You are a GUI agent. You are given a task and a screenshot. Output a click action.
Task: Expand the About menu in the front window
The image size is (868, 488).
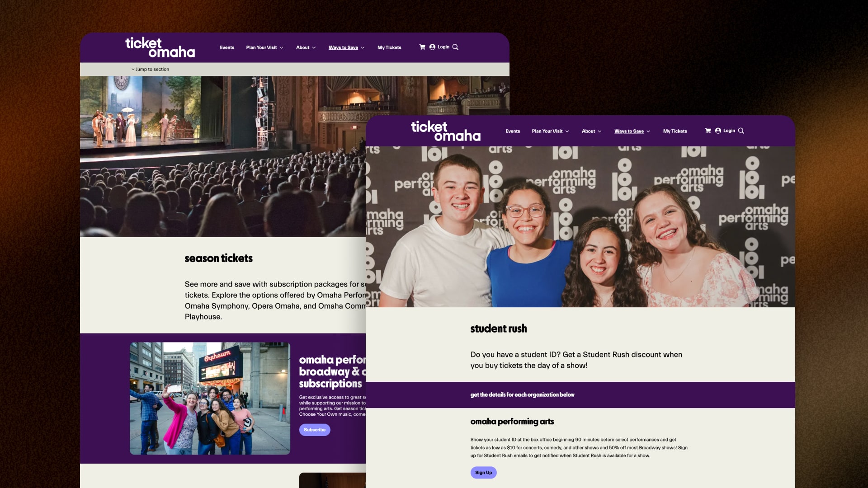[591, 131]
